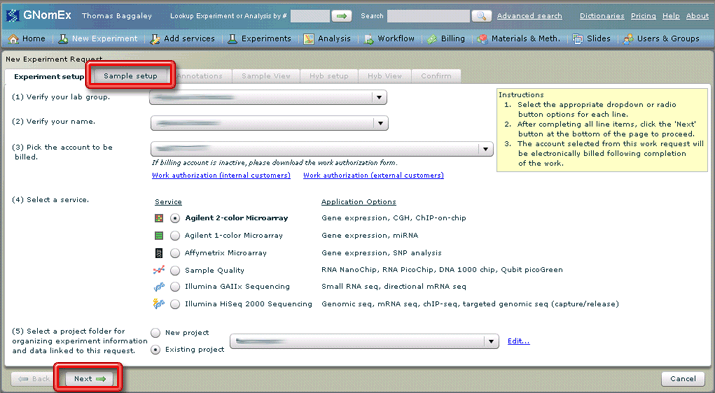This screenshot has height=393, width=715.
Task: Open the Workflow menu item
Action: click(x=389, y=39)
